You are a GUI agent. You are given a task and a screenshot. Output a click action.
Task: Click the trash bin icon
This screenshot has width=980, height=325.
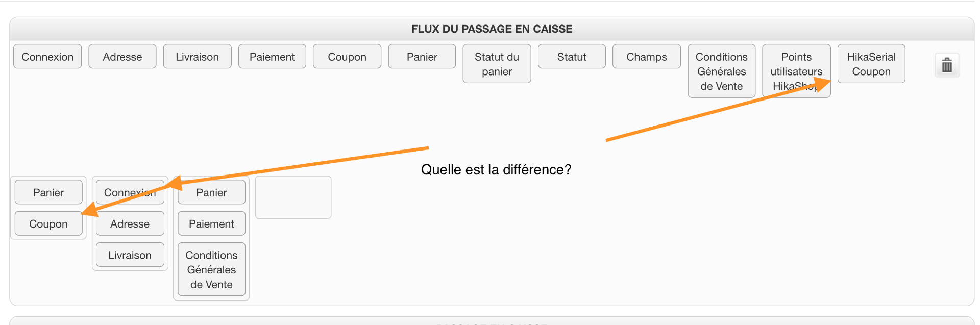click(947, 65)
